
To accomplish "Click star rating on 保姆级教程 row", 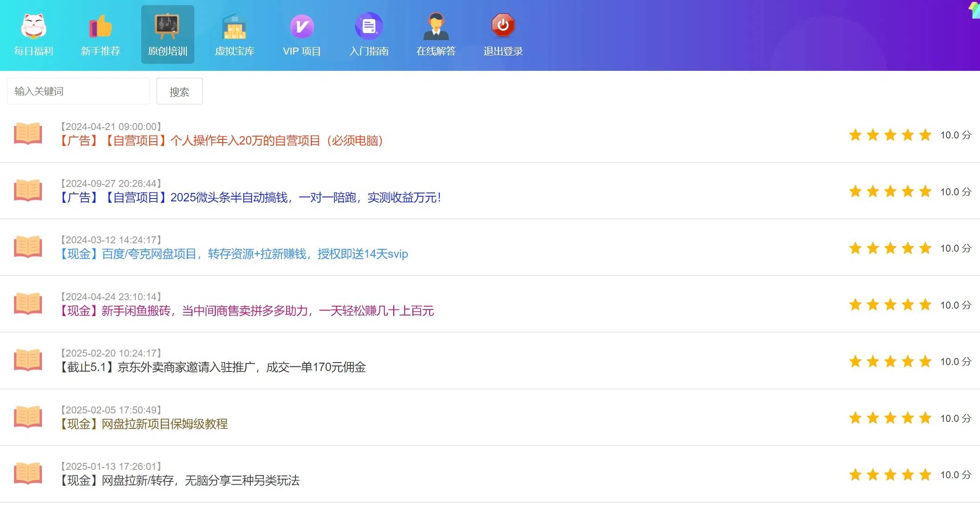I will (890, 418).
